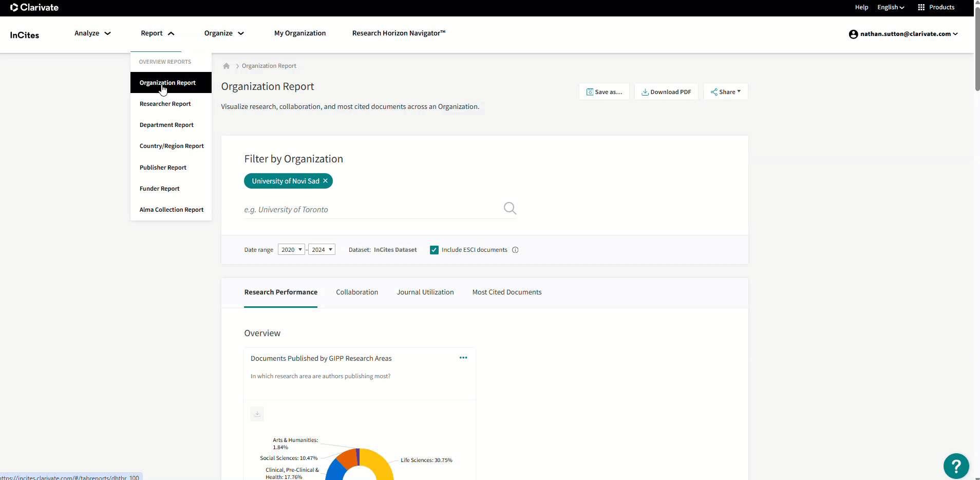Click the Organization Report breadcrumb text
The width and height of the screenshot is (980, 480).
pos(269,66)
